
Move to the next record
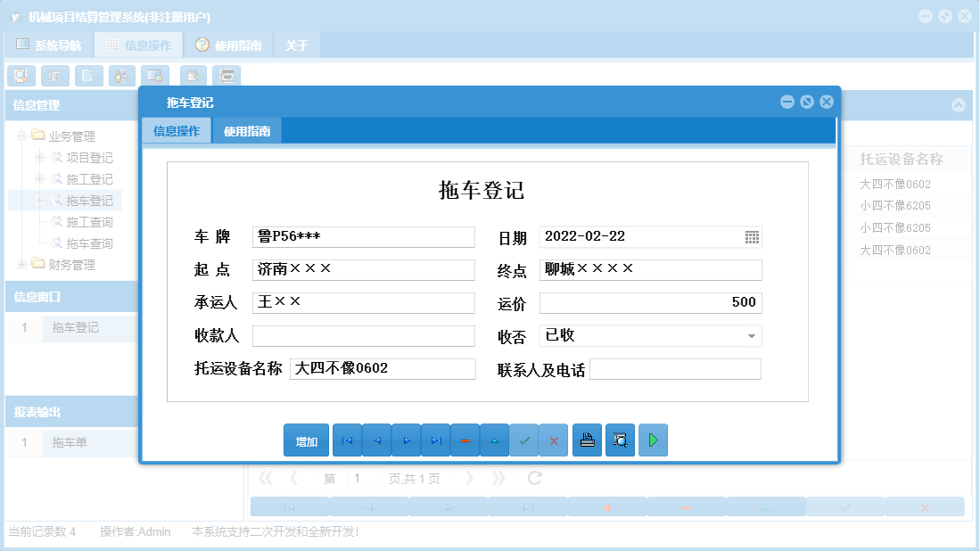[x=406, y=440]
